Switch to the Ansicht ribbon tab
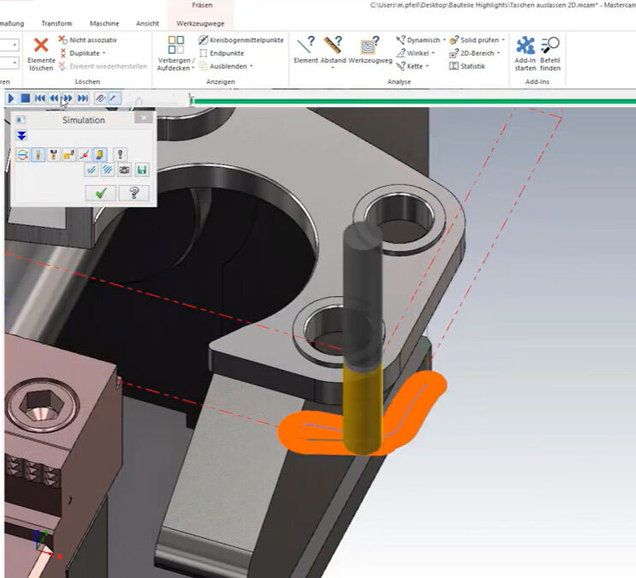 tap(148, 24)
